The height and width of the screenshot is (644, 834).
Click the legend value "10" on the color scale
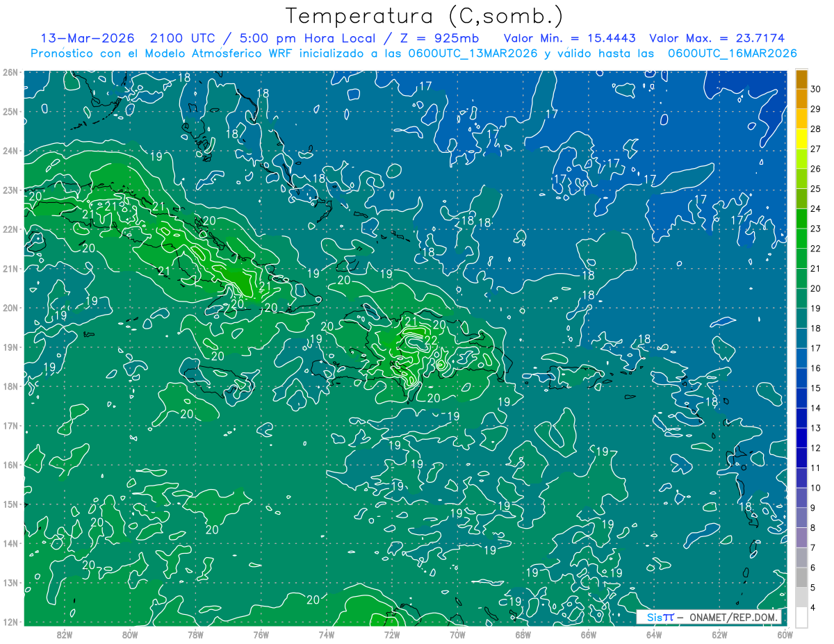point(816,488)
